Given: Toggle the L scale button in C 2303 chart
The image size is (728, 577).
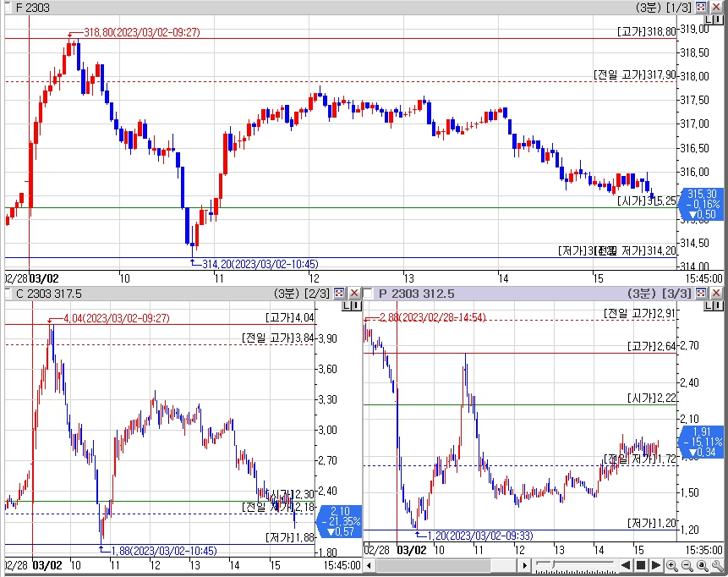Looking at the screenshot, I should 347,305.
